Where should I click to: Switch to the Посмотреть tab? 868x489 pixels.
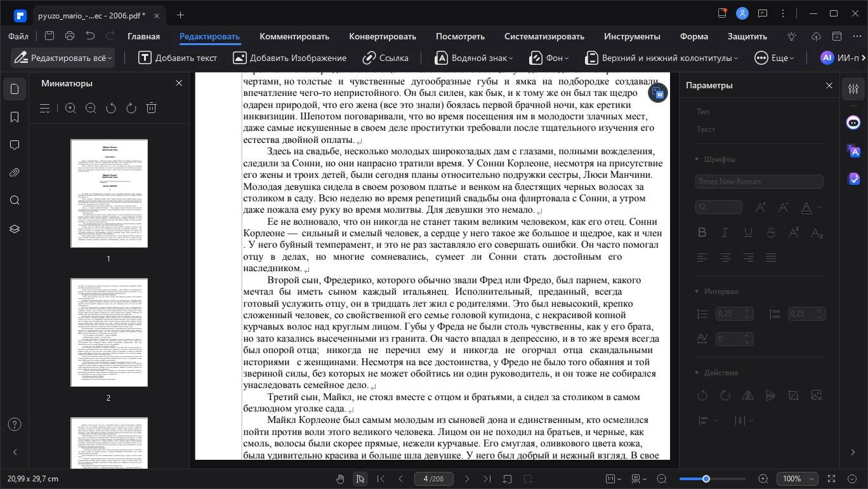(460, 36)
